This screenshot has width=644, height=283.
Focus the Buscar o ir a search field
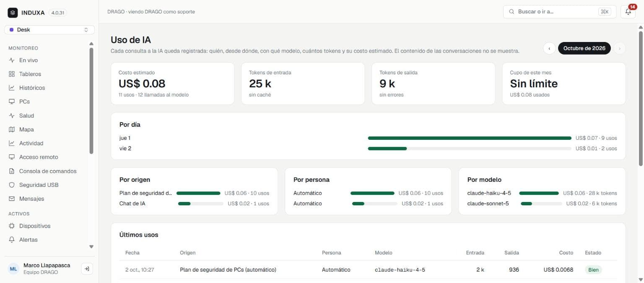pos(560,12)
